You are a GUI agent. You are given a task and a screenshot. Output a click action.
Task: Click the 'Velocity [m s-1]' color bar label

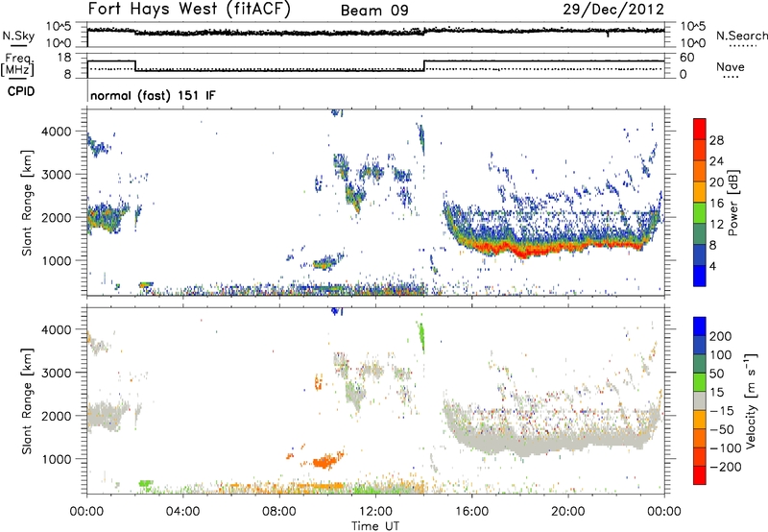pyautogui.click(x=750, y=400)
